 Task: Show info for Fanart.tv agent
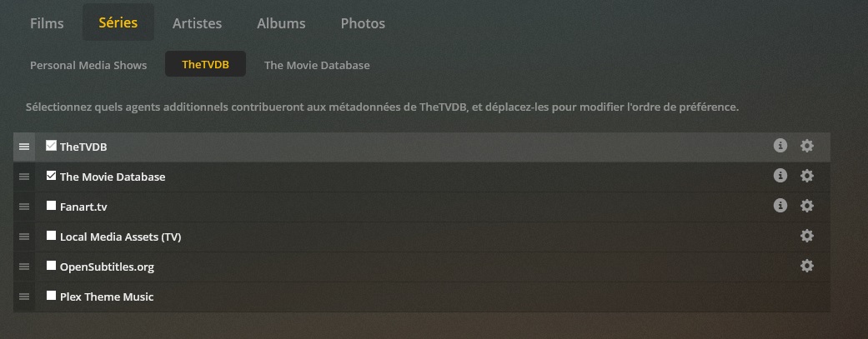point(780,206)
